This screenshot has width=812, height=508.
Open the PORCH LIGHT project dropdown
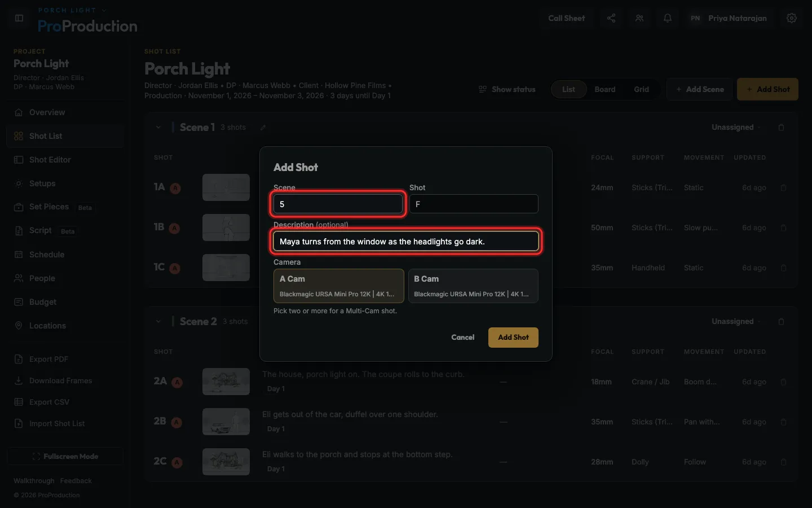pyautogui.click(x=72, y=10)
